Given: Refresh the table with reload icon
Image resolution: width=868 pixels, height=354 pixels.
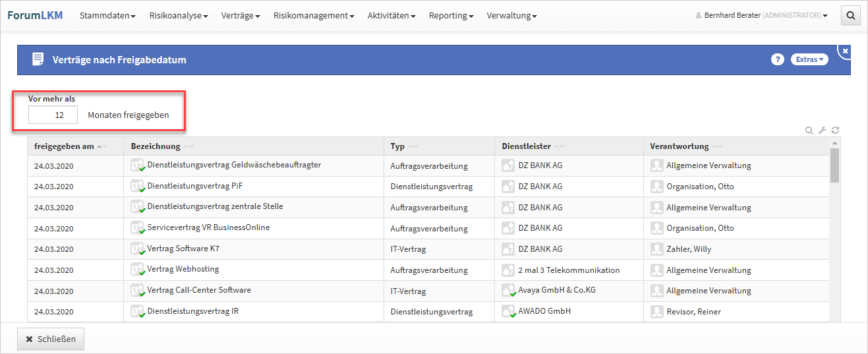Looking at the screenshot, I should point(835,131).
